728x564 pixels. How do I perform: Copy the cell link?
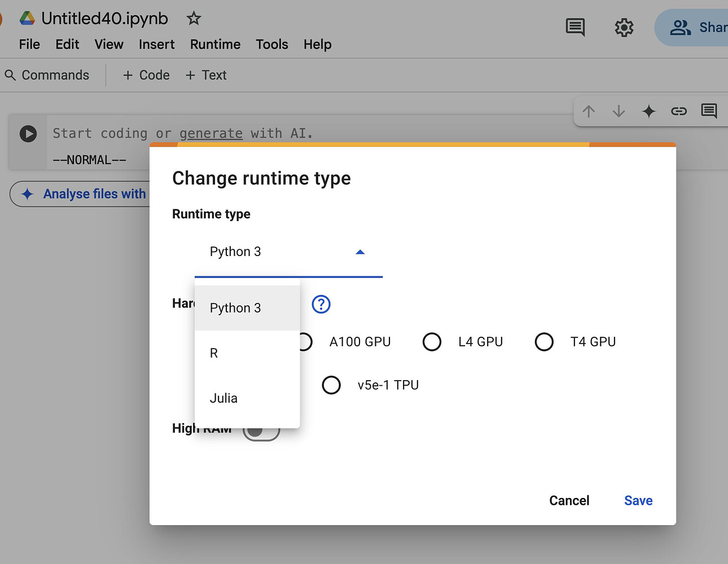click(x=679, y=111)
